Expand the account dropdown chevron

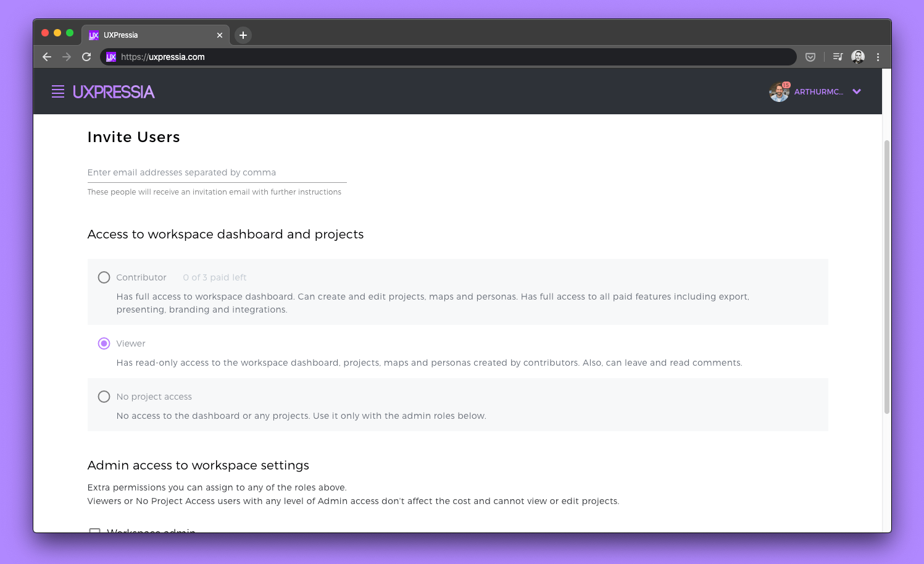(x=857, y=91)
